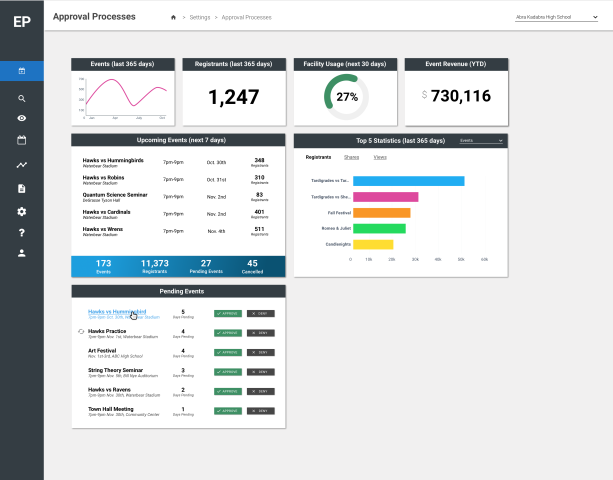Open the Hawks vs Hummingbird pending event link
The height and width of the screenshot is (480, 613).
116,311
